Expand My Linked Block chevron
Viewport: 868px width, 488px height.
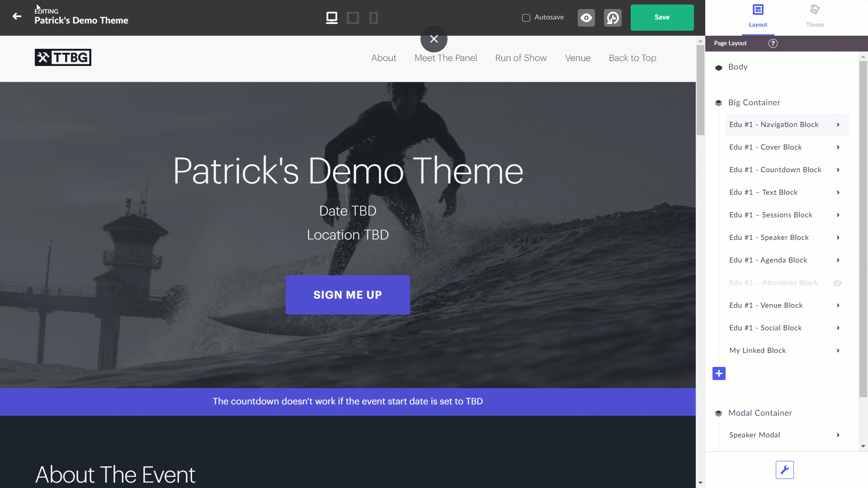(x=838, y=351)
